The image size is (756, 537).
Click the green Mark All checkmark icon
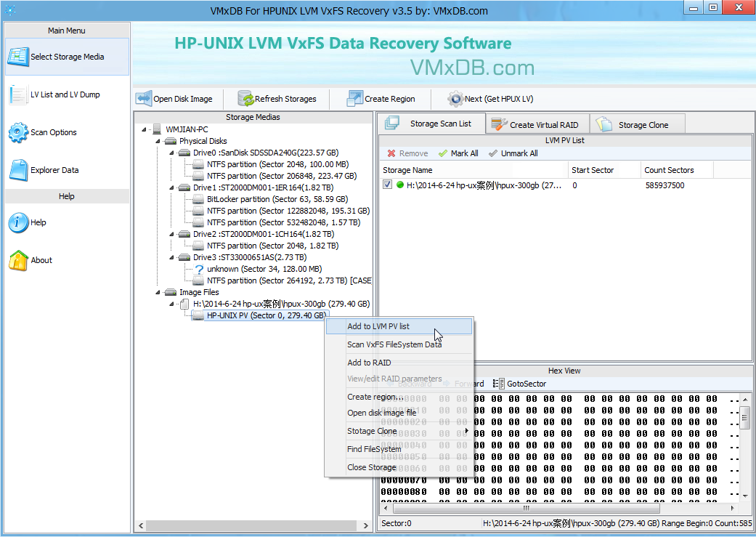click(442, 153)
